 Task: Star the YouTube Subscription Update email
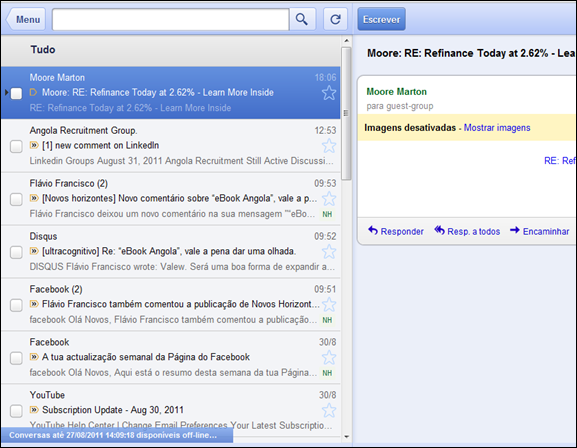(329, 410)
